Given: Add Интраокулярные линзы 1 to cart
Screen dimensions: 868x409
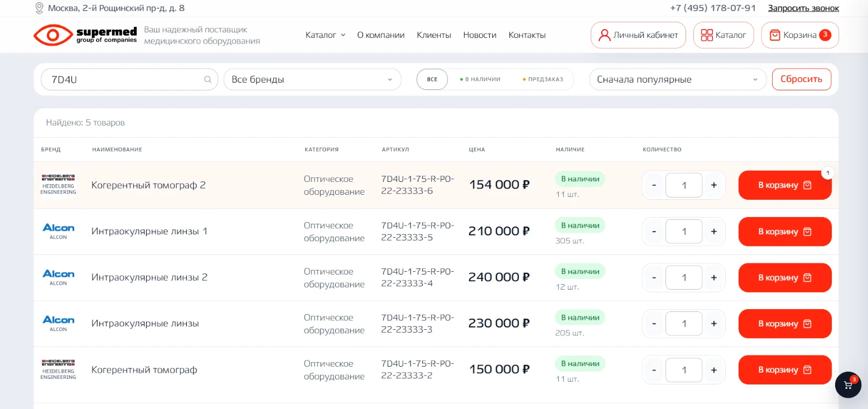Looking at the screenshot, I should pyautogui.click(x=785, y=232).
